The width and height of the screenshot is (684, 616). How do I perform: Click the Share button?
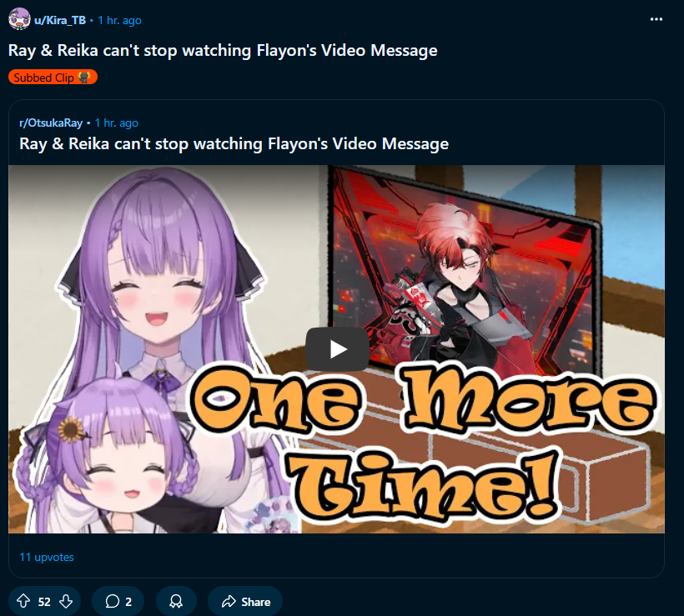tap(245, 601)
